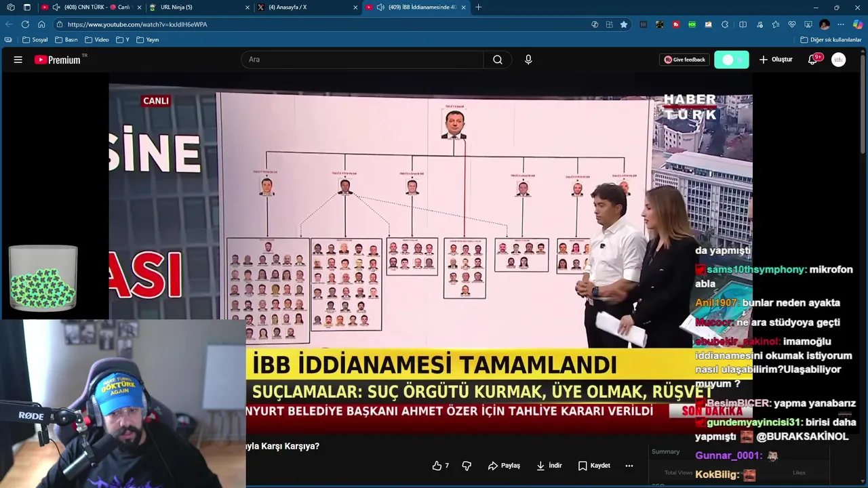
Task: Open the Y bookmarks folder
Action: point(123,40)
